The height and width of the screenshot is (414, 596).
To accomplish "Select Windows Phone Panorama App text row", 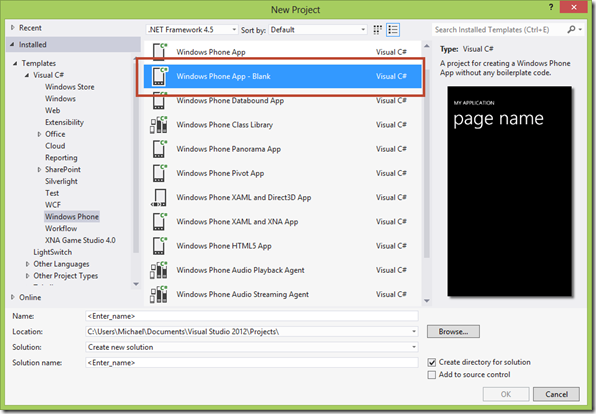I will tap(282, 149).
